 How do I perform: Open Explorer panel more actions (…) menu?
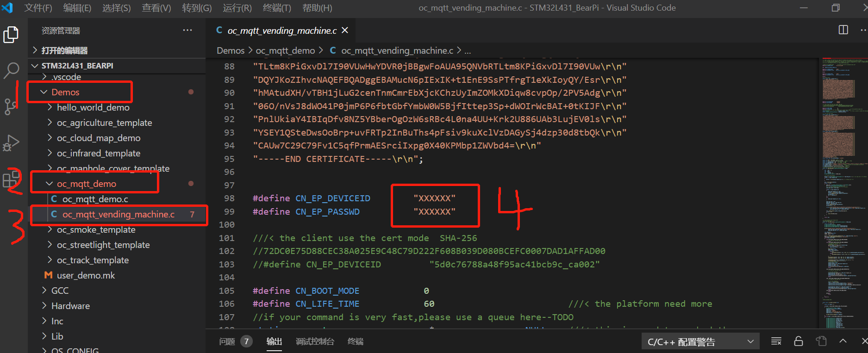click(x=187, y=31)
